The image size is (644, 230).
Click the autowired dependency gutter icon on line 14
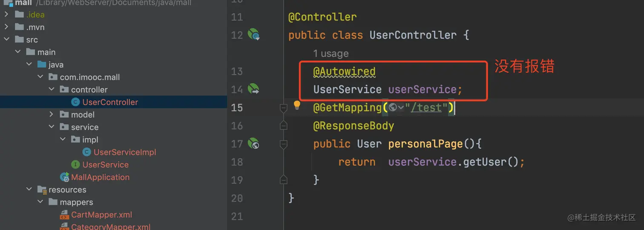[x=254, y=89]
